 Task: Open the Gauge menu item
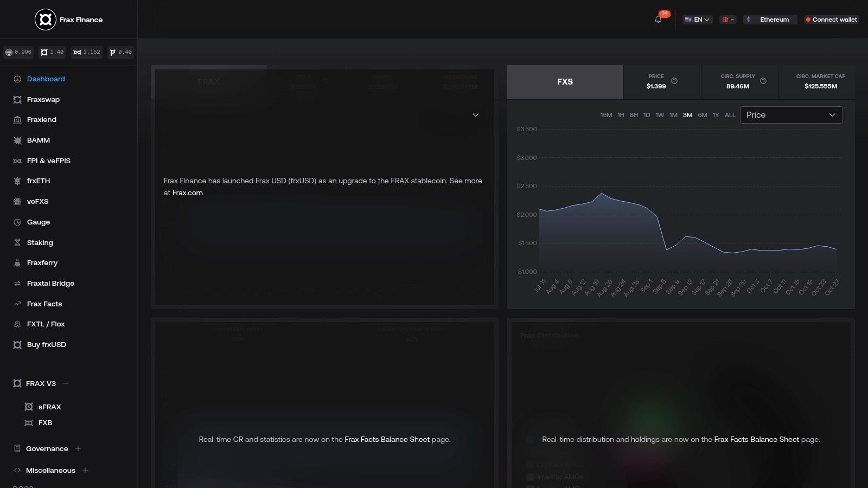39,222
